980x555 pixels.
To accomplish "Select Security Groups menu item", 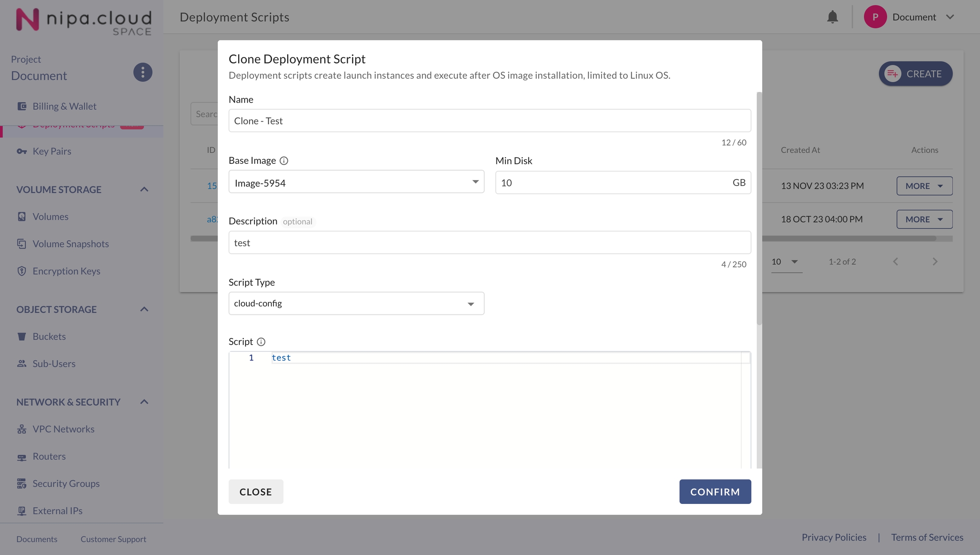I will [66, 483].
